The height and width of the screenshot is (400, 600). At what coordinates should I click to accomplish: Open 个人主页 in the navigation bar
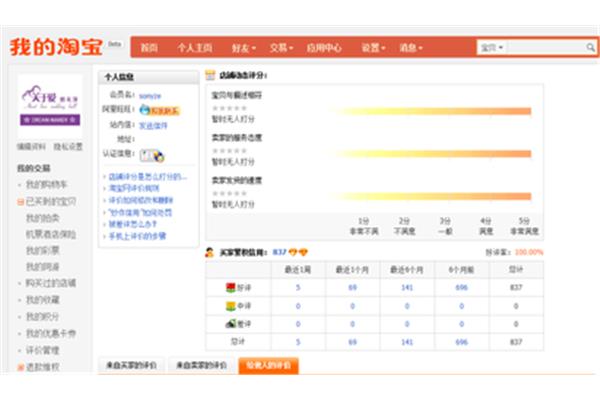(x=194, y=48)
